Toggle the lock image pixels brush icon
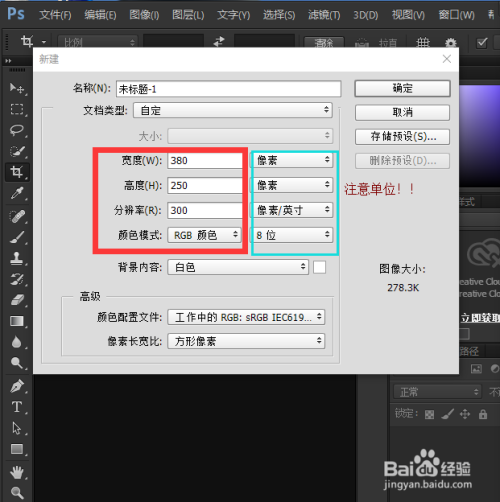This screenshot has height=502, width=500. 447,414
